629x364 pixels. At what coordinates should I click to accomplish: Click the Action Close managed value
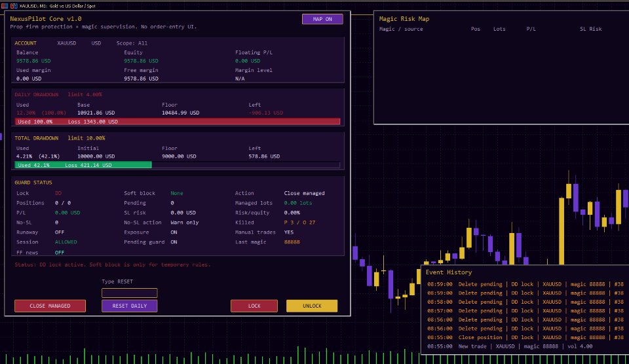pos(305,193)
